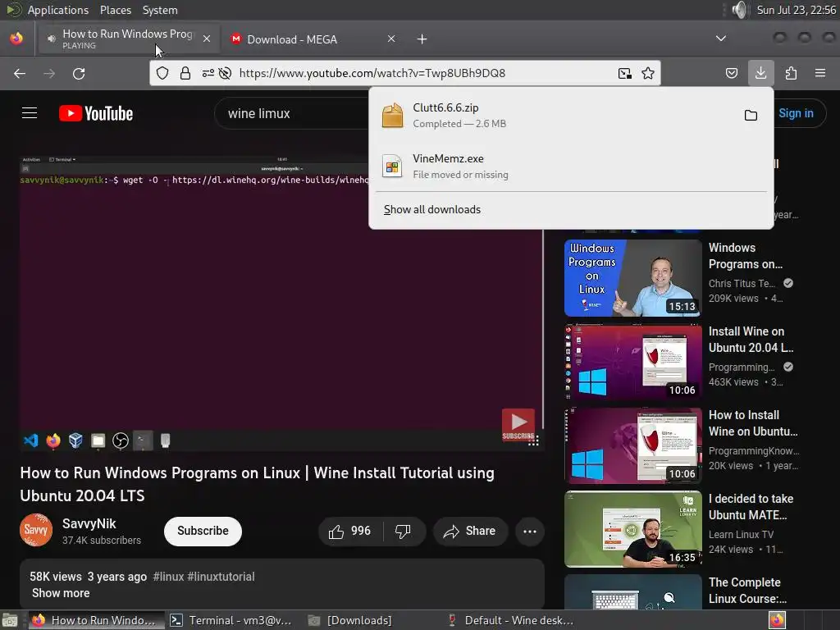This screenshot has height=630, width=840.
Task: Click the Chris Titus Tech channel name
Action: point(742,283)
